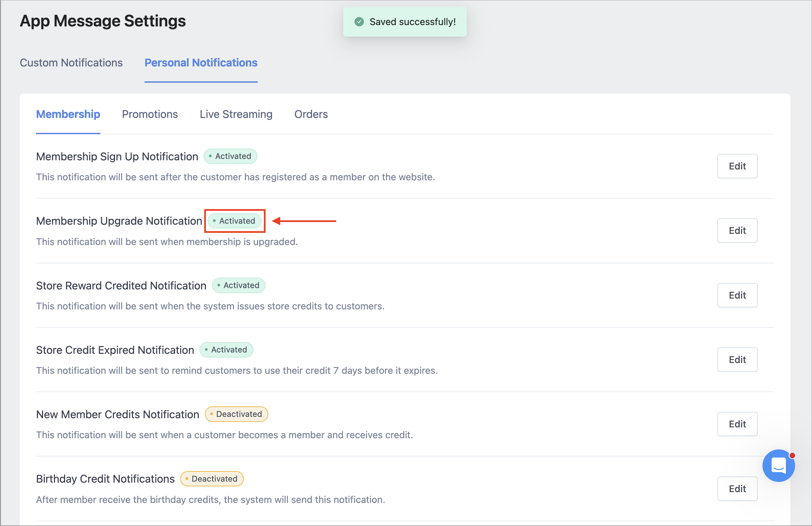This screenshot has height=526, width=812.
Task: Edit Membership Sign Up Notification
Action: tap(737, 166)
